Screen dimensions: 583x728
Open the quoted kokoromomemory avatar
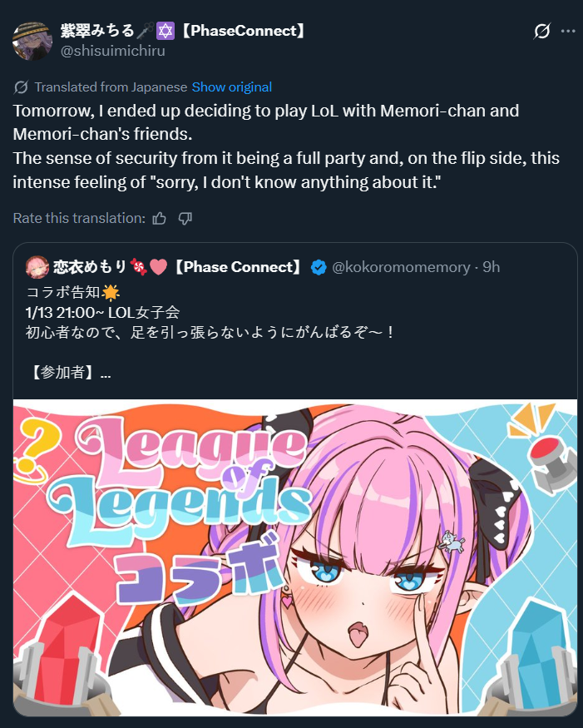coord(37,267)
